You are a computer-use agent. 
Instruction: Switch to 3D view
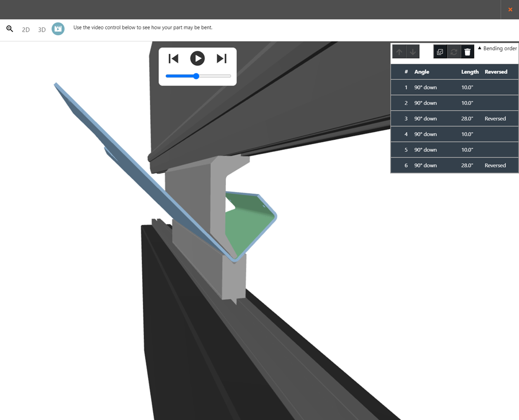pyautogui.click(x=42, y=30)
